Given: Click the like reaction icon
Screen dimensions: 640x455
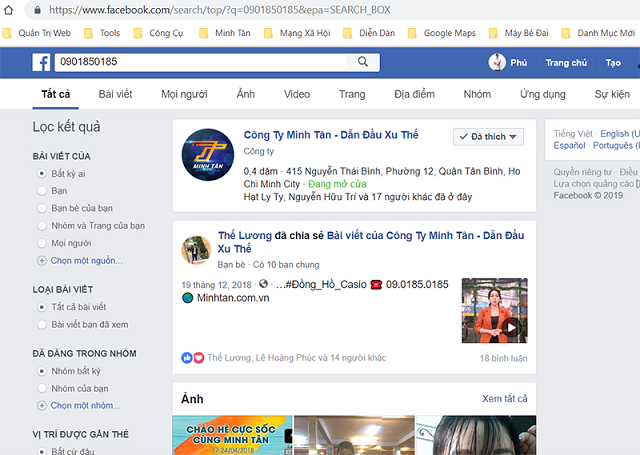Looking at the screenshot, I should (187, 358).
